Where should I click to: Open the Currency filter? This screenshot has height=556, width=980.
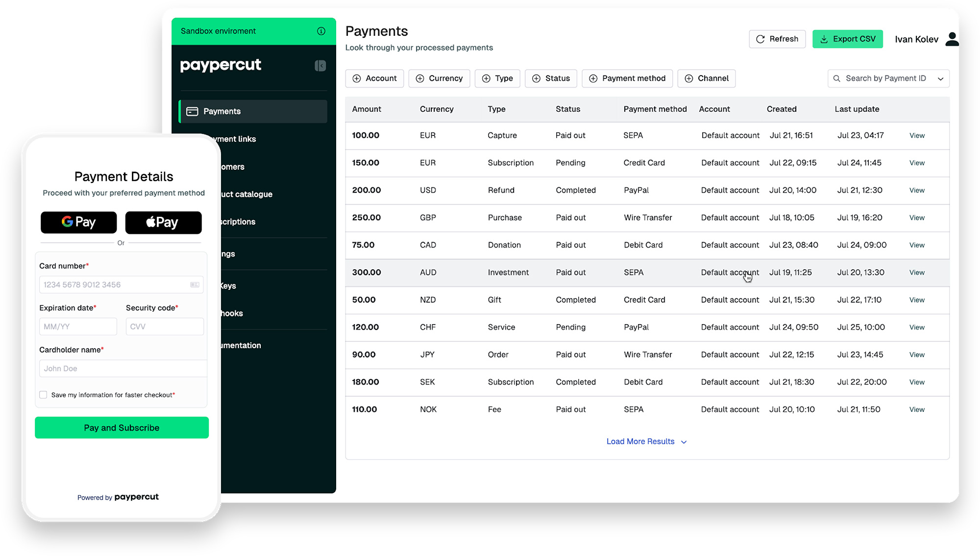click(439, 78)
